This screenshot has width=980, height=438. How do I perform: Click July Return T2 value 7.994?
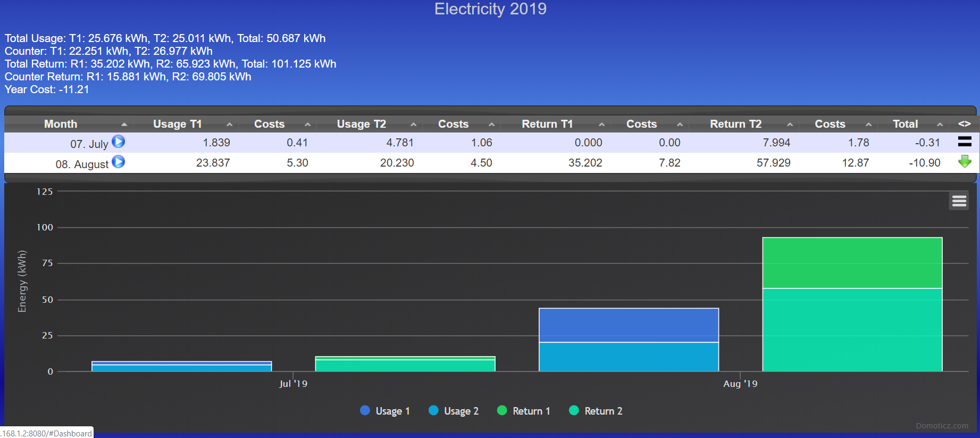776,143
